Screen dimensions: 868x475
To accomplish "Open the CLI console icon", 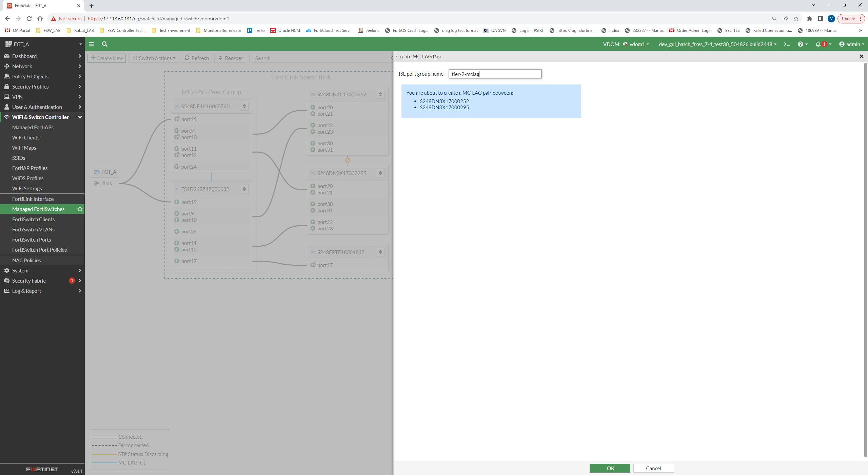I will point(787,44).
